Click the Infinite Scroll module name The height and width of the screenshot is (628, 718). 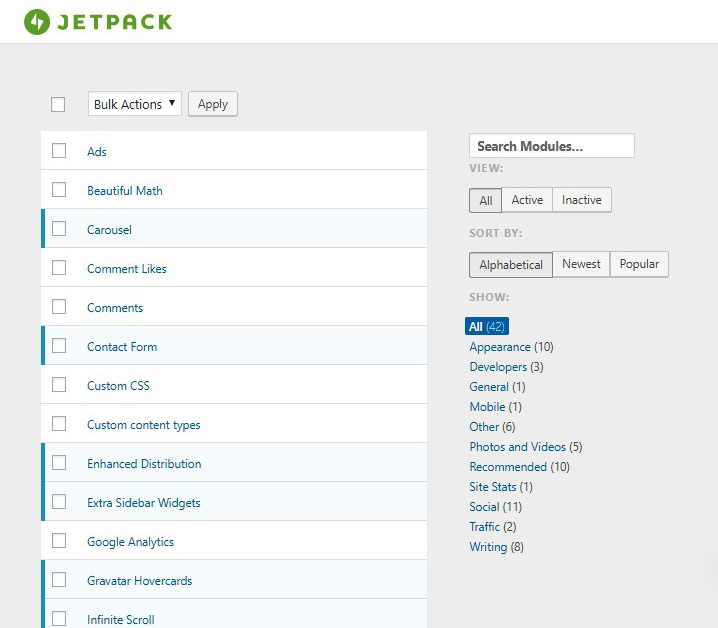pos(120,620)
